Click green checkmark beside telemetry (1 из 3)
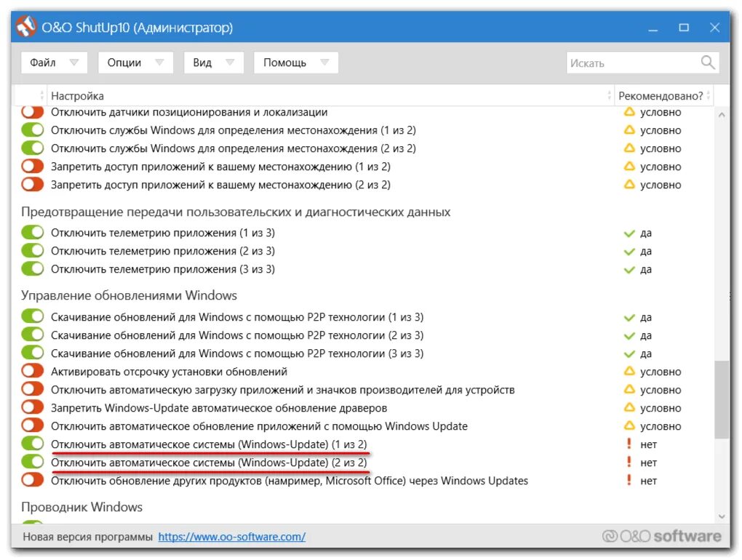The image size is (742, 560). click(629, 233)
